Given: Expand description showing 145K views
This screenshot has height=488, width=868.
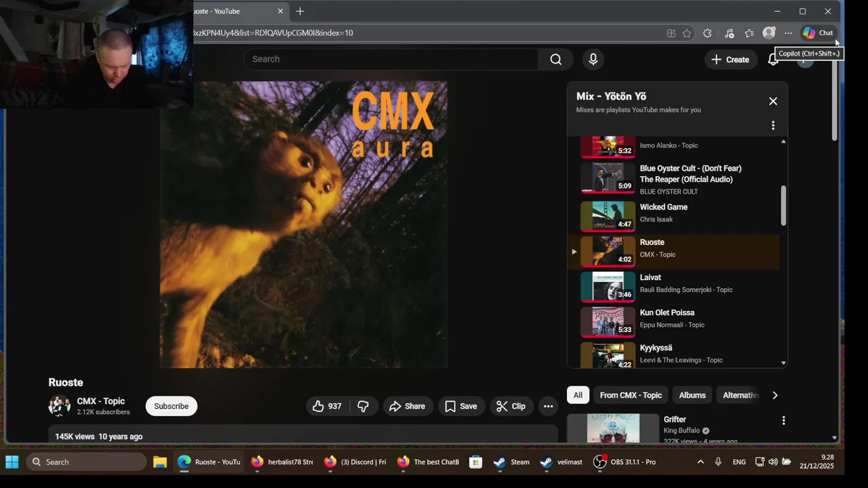Looking at the screenshot, I should click(303, 434).
